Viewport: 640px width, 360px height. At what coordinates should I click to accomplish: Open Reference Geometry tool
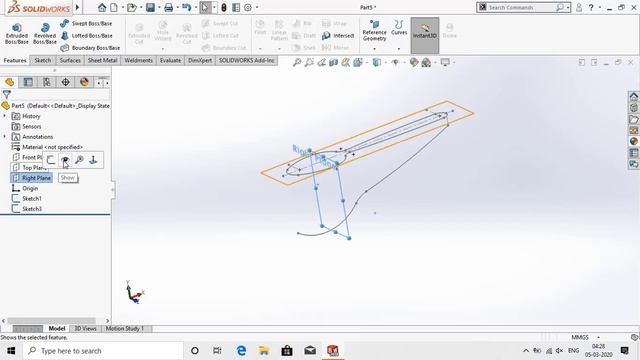(x=374, y=31)
